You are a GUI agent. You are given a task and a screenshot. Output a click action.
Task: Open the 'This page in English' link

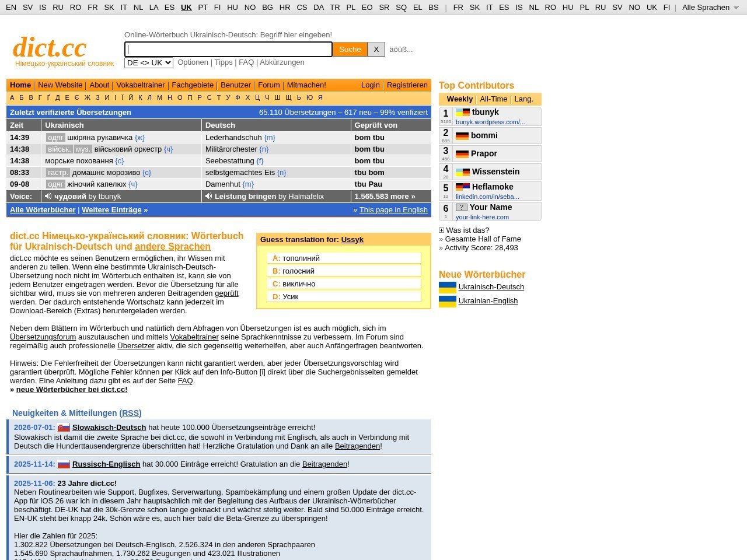click(393, 210)
